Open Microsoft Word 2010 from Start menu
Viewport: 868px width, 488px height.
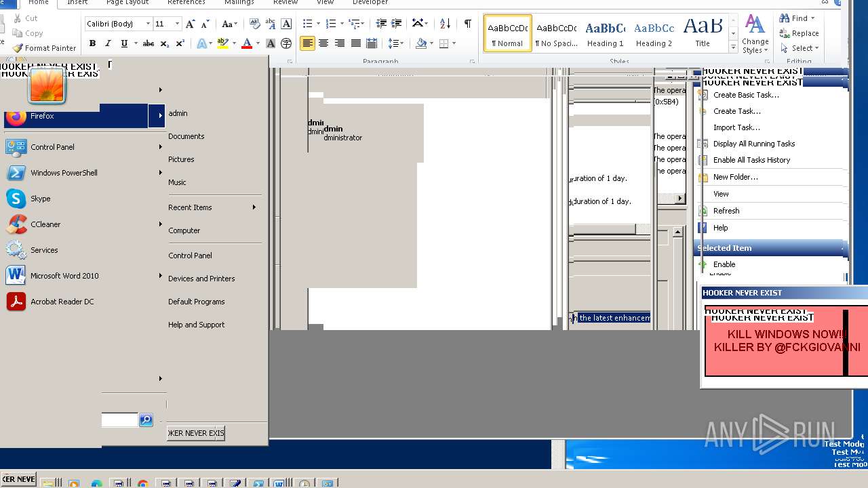pyautogui.click(x=64, y=276)
